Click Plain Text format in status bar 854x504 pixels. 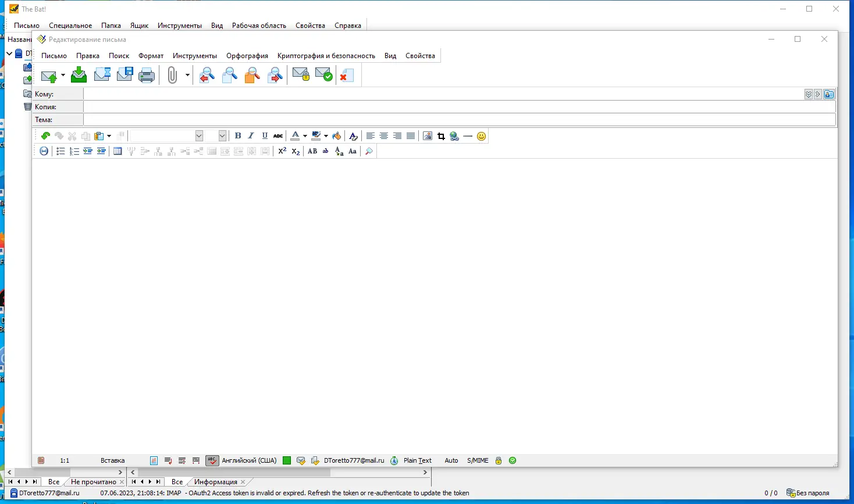(x=418, y=460)
